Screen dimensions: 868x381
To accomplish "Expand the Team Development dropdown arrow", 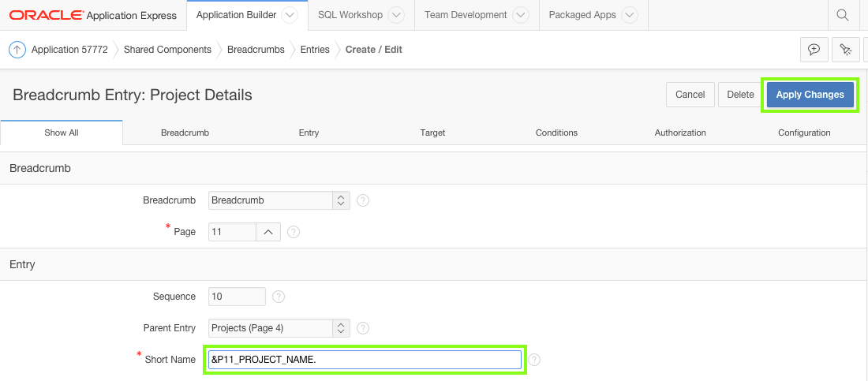I will (520, 15).
